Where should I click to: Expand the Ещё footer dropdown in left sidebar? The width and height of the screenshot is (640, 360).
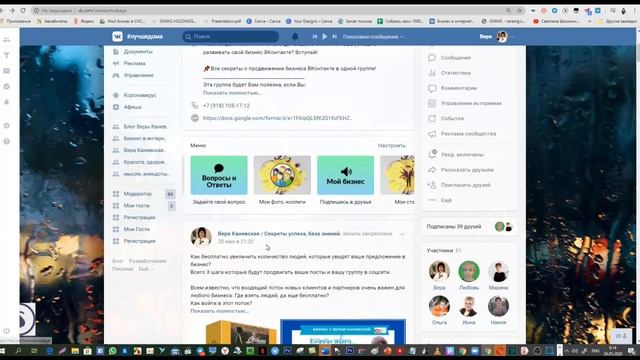pos(146,269)
